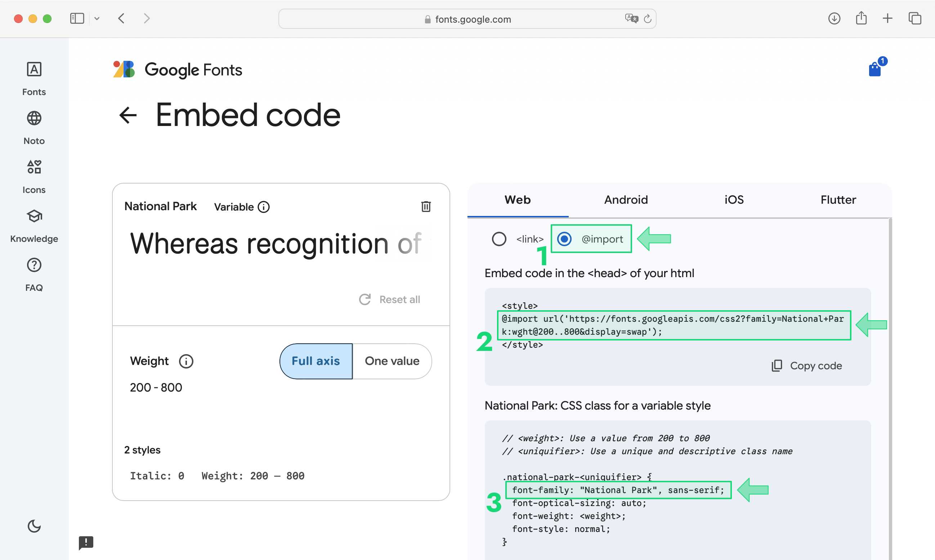Open the Flutter tab
935x560 pixels.
click(838, 200)
